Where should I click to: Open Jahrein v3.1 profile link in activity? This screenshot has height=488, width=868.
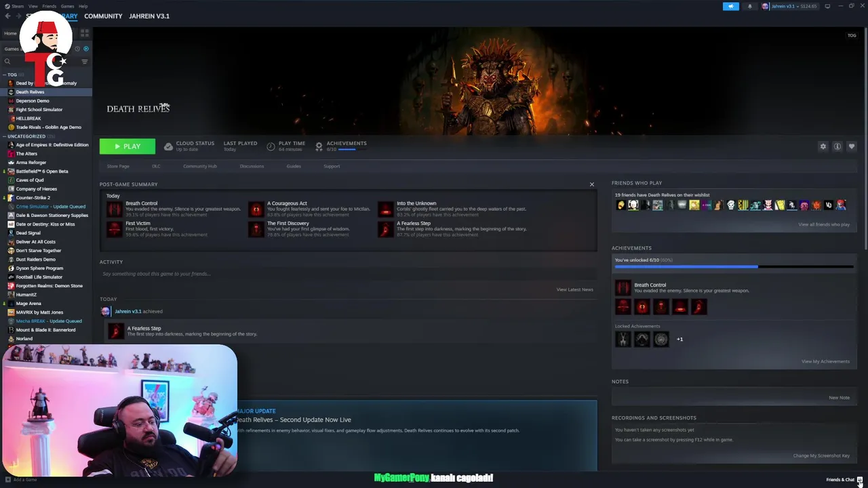click(x=127, y=311)
